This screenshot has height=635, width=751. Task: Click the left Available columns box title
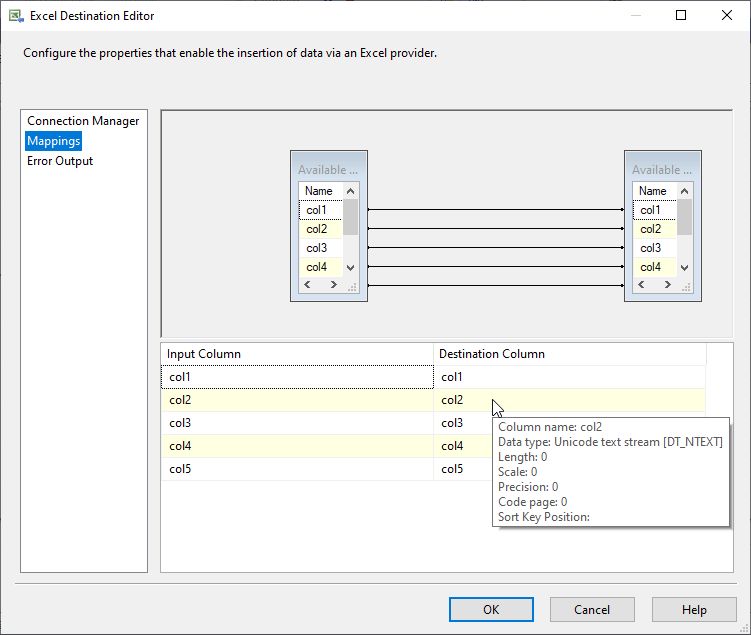[x=328, y=170]
